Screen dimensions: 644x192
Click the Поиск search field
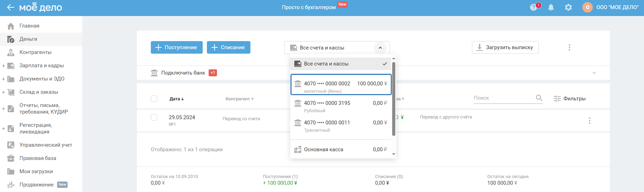point(503,98)
